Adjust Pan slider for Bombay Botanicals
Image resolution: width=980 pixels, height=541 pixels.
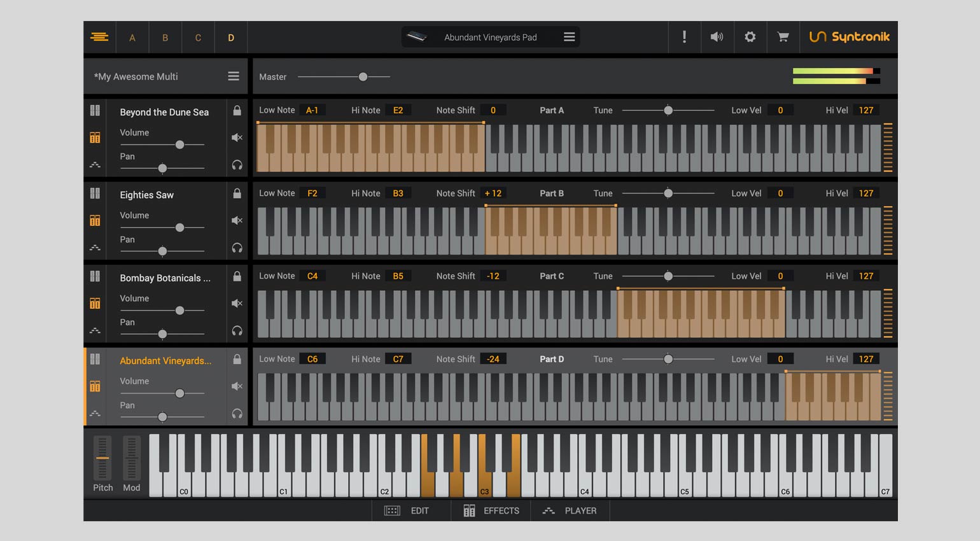point(162,334)
